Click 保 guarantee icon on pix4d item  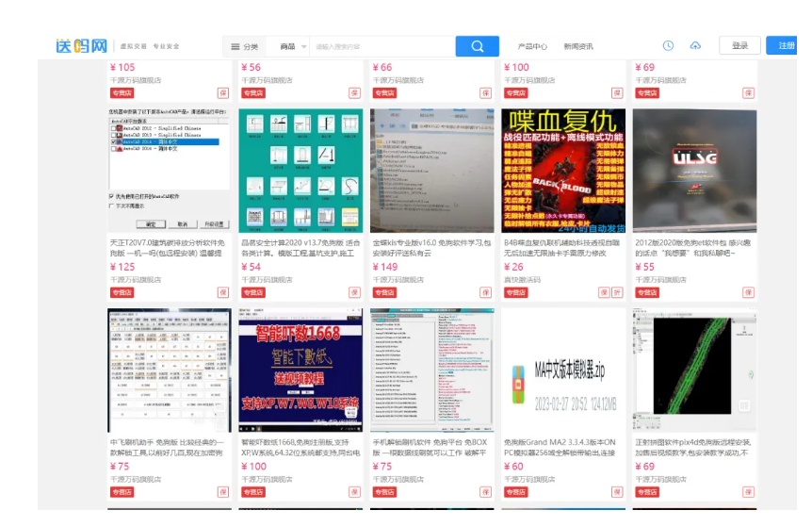748,492
